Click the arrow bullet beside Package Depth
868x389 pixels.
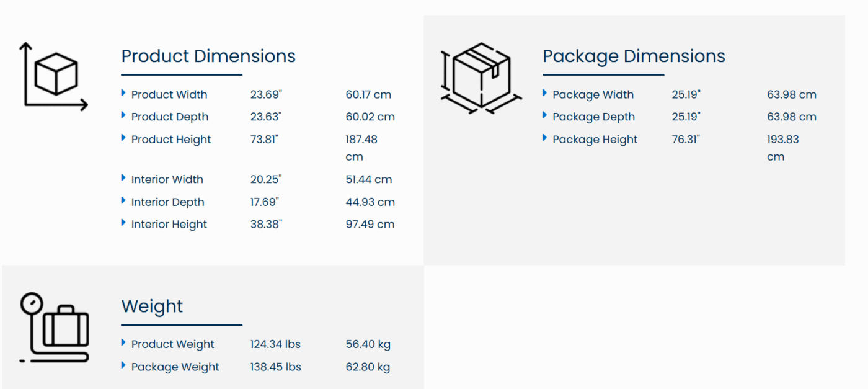pyautogui.click(x=545, y=115)
